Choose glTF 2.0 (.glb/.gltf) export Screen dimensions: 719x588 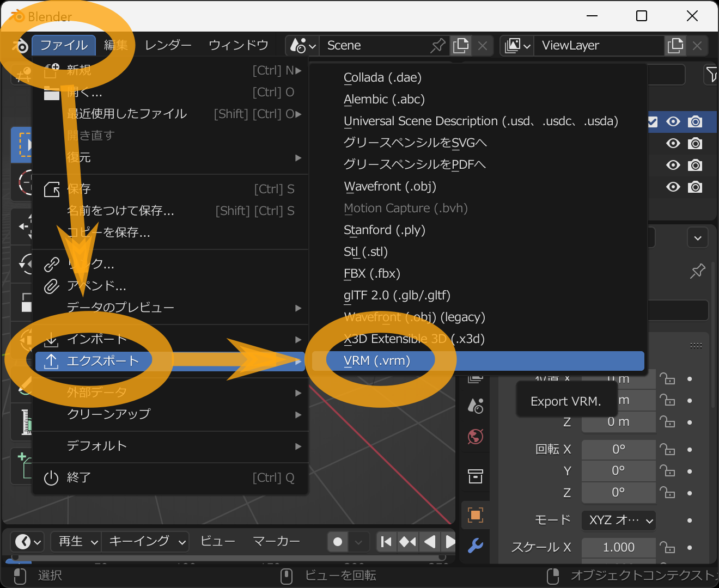pos(478,295)
